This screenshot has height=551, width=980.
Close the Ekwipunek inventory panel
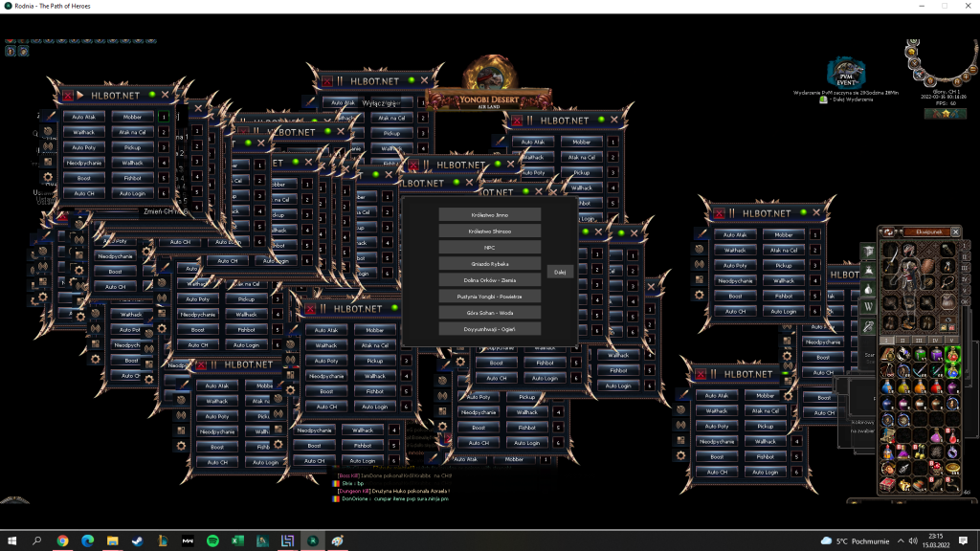(x=955, y=231)
